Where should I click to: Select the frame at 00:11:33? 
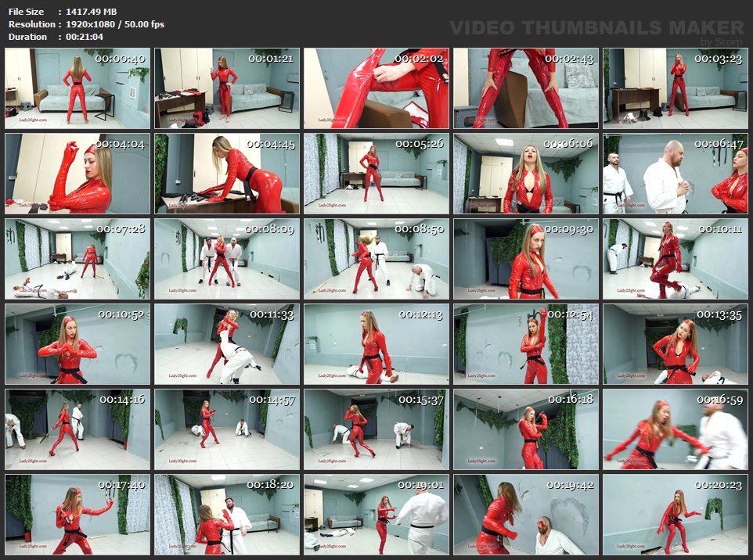[x=227, y=344]
